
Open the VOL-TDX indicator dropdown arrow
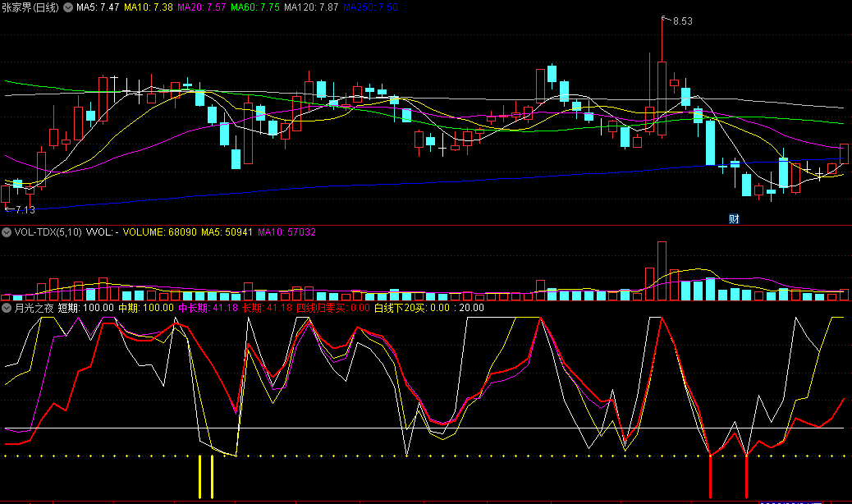click(x=7, y=232)
